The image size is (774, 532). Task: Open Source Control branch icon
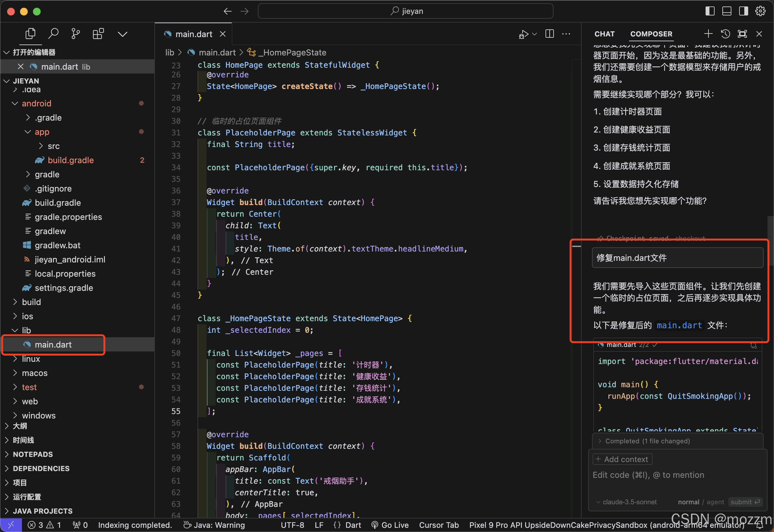click(x=76, y=34)
